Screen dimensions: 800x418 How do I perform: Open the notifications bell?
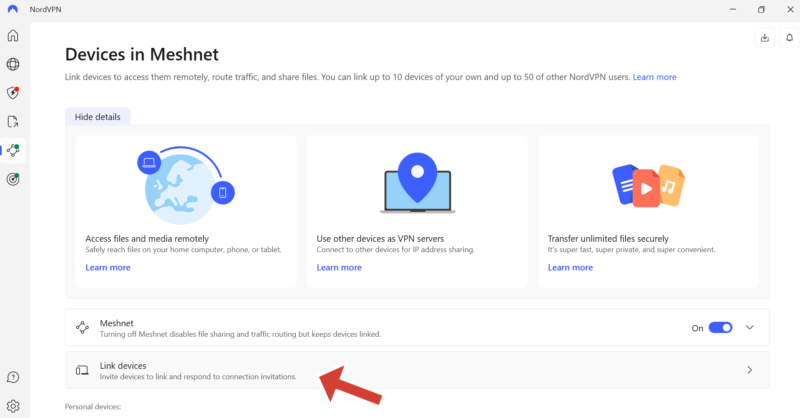789,38
